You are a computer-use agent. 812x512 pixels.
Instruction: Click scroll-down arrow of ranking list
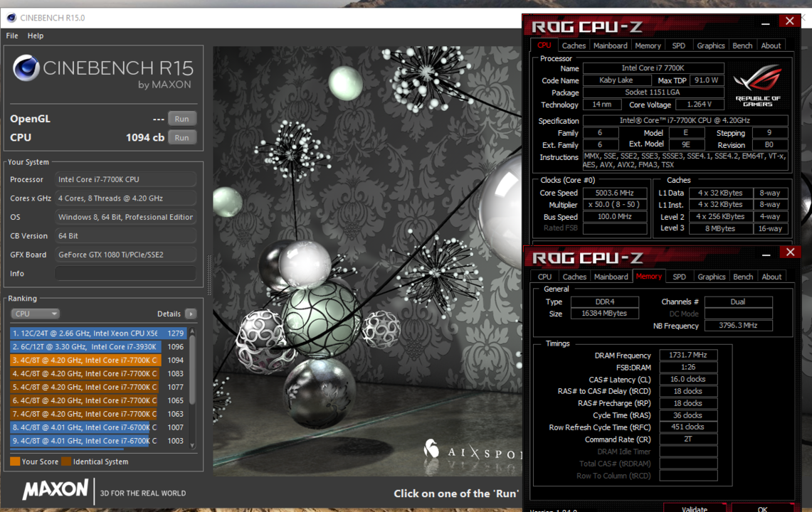coord(193,444)
